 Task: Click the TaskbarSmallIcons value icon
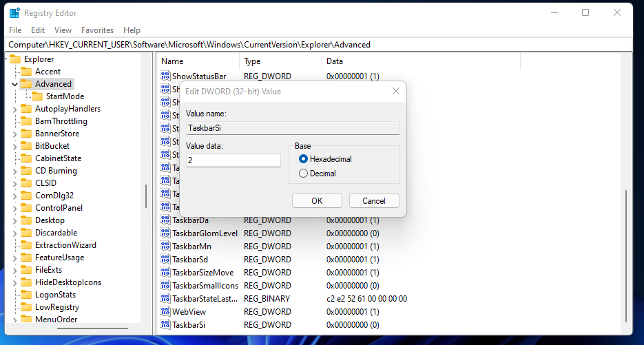click(165, 286)
